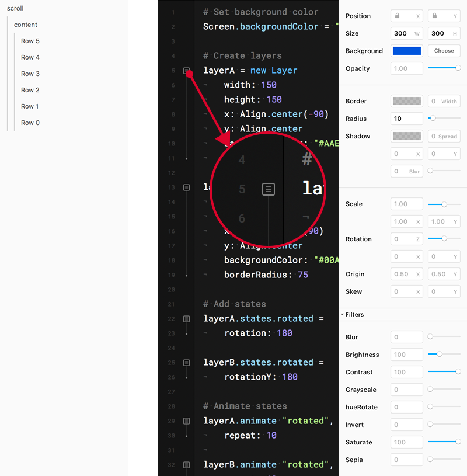
Task: Select the scroll item in the sidebar
Action: (15, 8)
